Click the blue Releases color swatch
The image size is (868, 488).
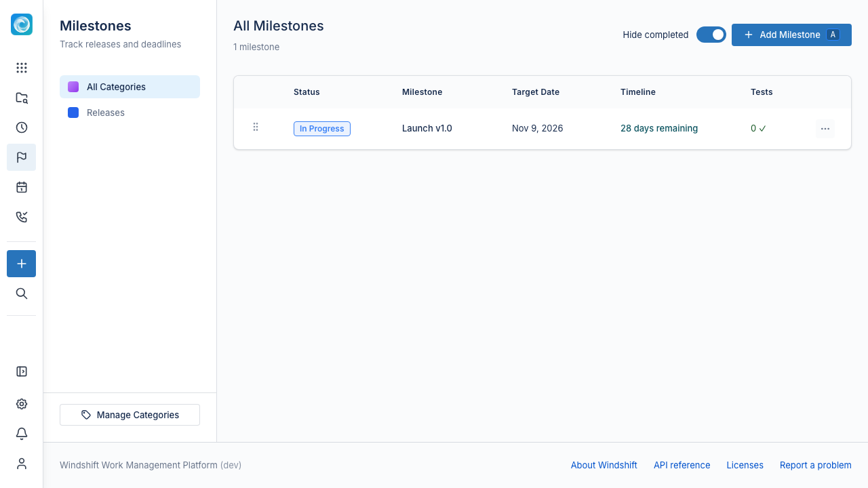(73, 113)
